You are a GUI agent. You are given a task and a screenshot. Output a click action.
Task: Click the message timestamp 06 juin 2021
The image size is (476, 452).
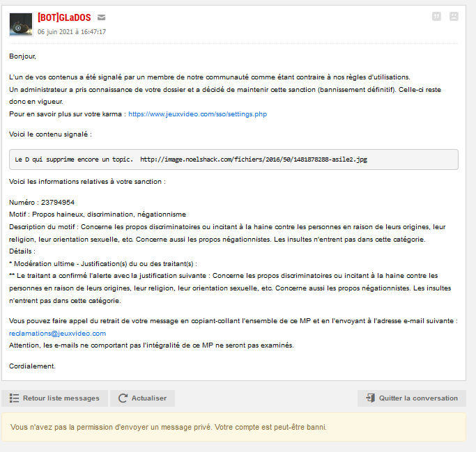[x=72, y=32]
